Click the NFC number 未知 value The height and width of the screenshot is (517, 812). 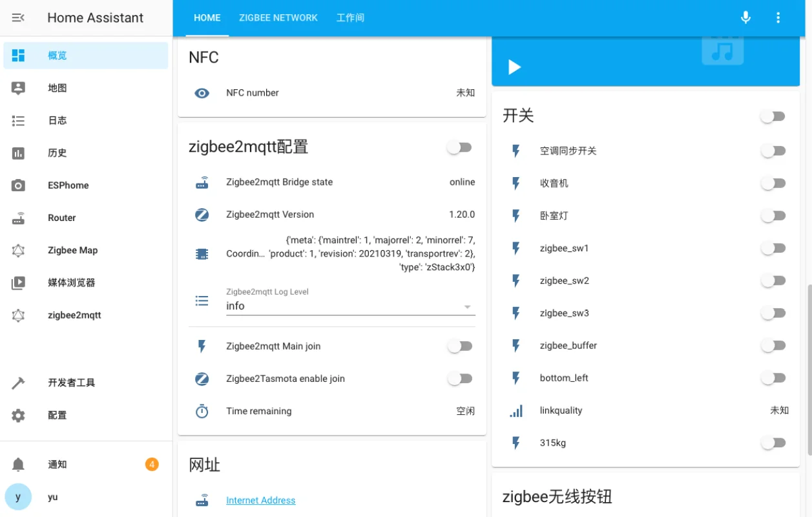(x=466, y=93)
